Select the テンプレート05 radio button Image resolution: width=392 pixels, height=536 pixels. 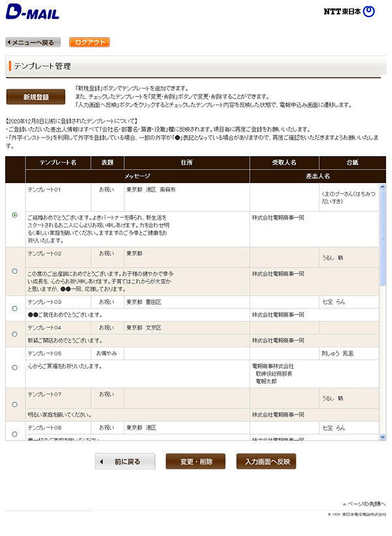(x=14, y=367)
